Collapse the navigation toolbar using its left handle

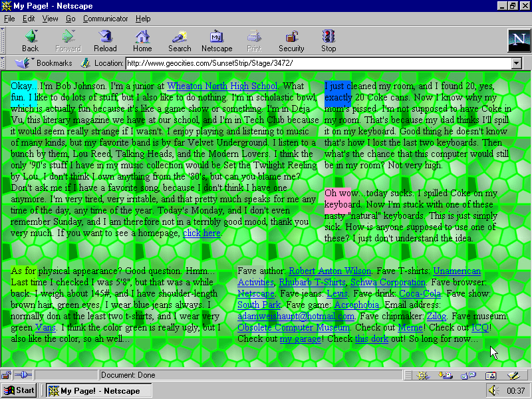[4, 41]
